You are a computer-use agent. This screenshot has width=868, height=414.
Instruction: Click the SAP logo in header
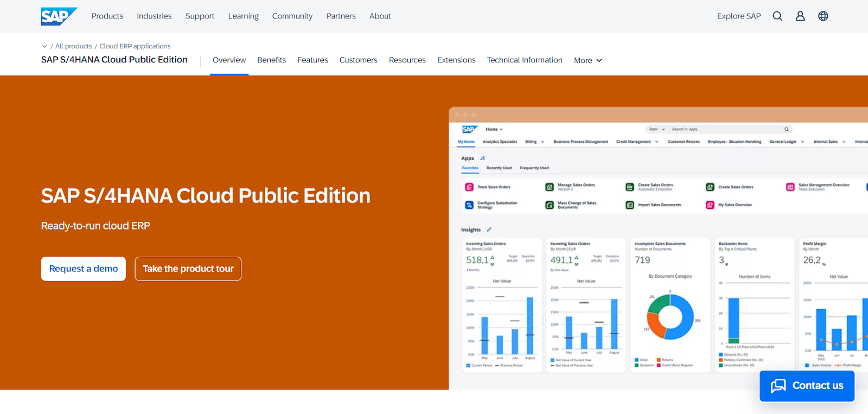[x=59, y=16]
